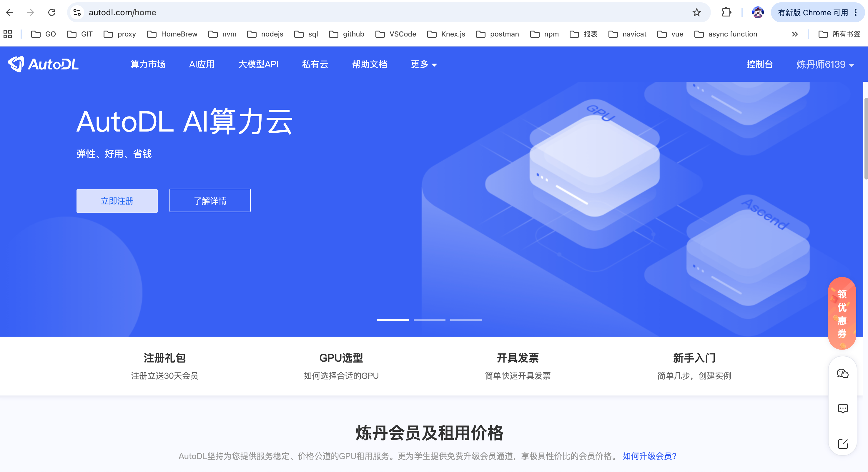868x472 pixels.
Task: Switch to the second banner slide indicator
Action: [x=429, y=320]
